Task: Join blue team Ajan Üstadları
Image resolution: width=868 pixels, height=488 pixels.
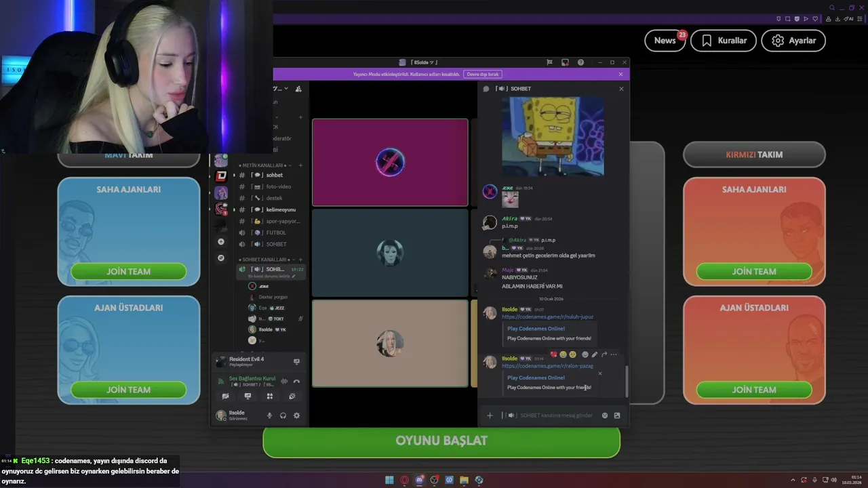Action: tap(129, 390)
